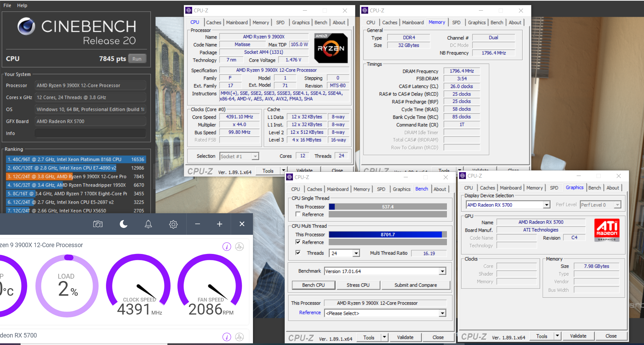Click the title bar app icon of CPU-Z Bench window
The height and width of the screenshot is (345, 644).
(x=290, y=177)
